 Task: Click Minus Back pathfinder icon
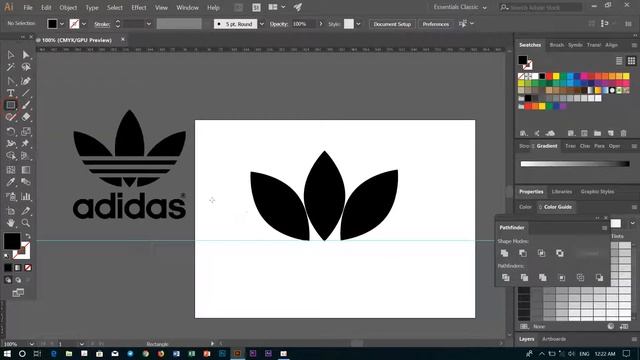(599, 278)
